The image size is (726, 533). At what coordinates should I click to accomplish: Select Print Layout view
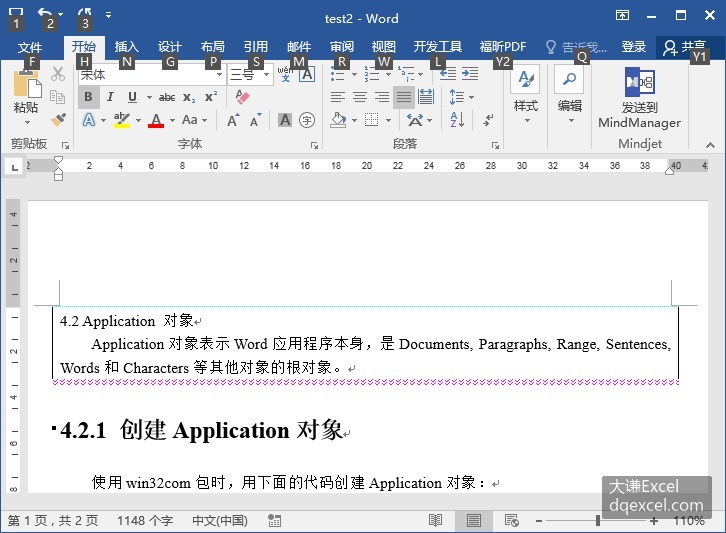point(473,520)
